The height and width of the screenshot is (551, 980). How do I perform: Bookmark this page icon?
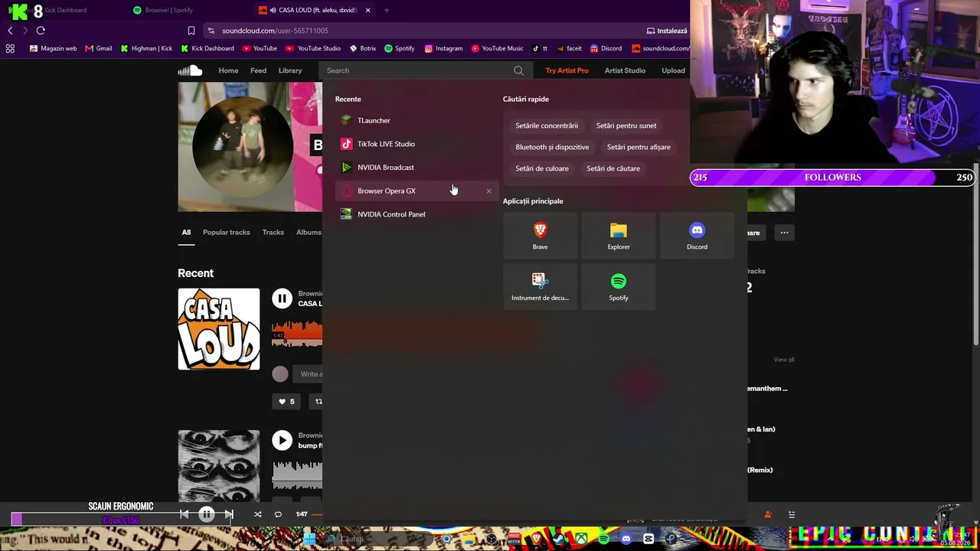[x=191, y=31]
